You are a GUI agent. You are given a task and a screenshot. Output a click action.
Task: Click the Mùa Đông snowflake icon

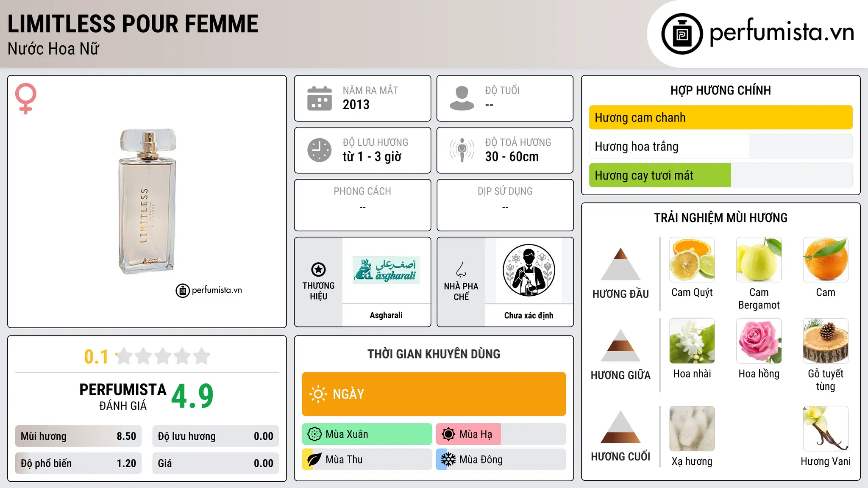tap(448, 460)
